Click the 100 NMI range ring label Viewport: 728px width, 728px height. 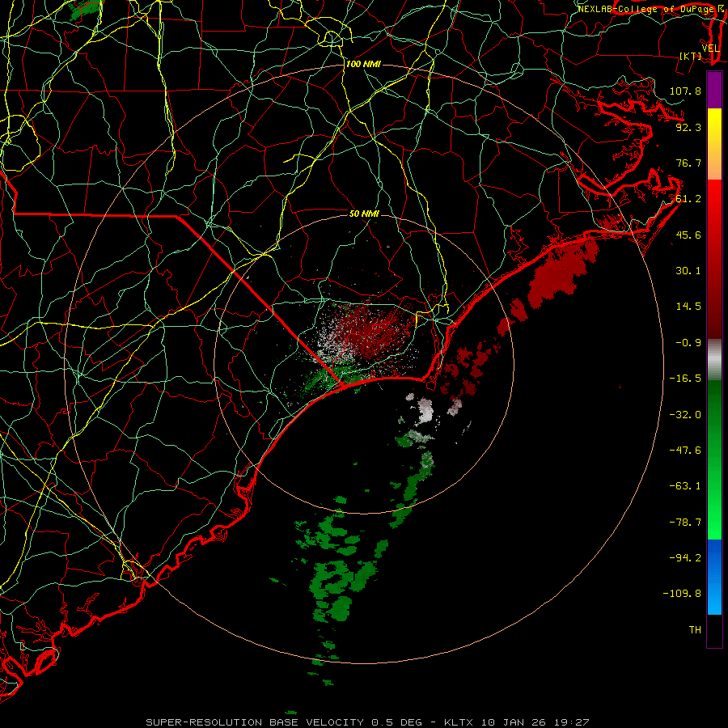click(x=363, y=64)
